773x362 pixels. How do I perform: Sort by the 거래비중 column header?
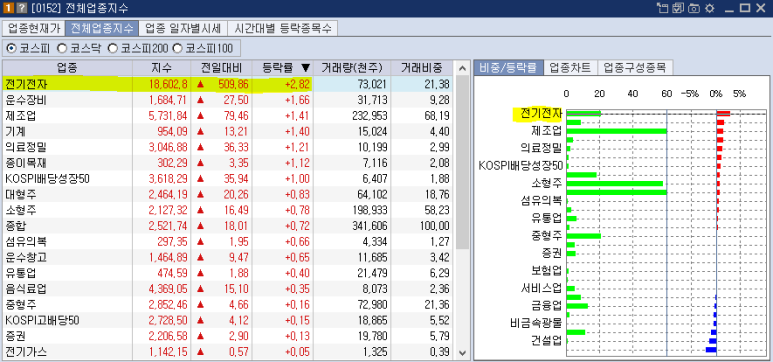pos(422,68)
